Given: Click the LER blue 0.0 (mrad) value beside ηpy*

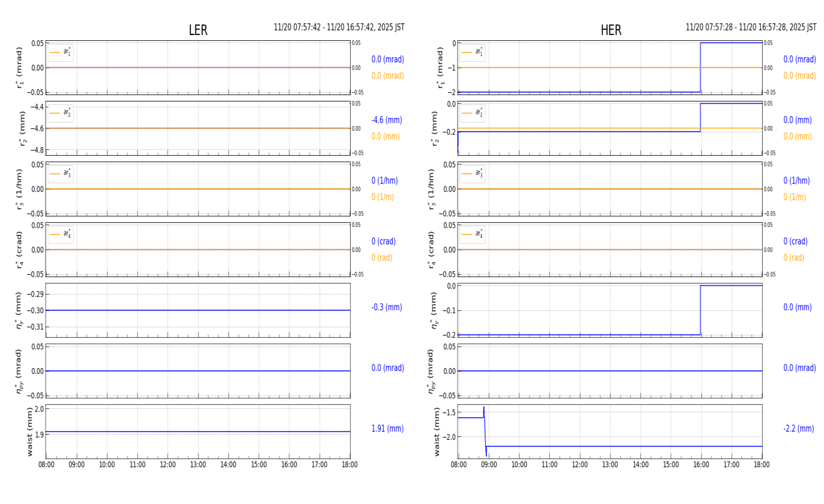Looking at the screenshot, I should click(387, 368).
